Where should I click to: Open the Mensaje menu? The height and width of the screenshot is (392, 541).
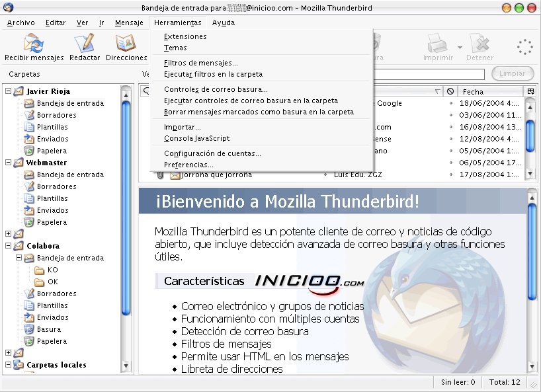tap(129, 22)
